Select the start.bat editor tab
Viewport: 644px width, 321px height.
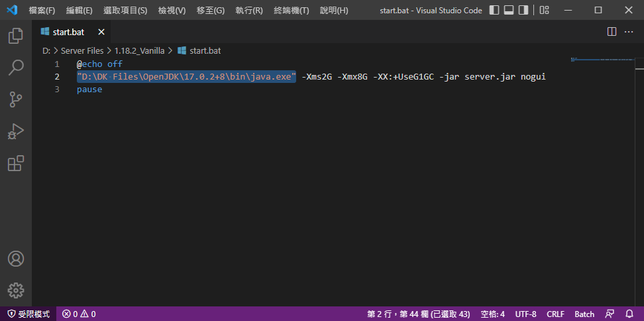coord(71,32)
